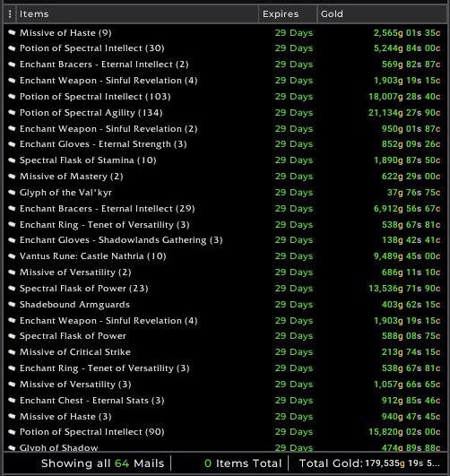The height and width of the screenshot is (476, 450).
Task: Click the Showing all 64 Mails status
Action: click(102, 463)
